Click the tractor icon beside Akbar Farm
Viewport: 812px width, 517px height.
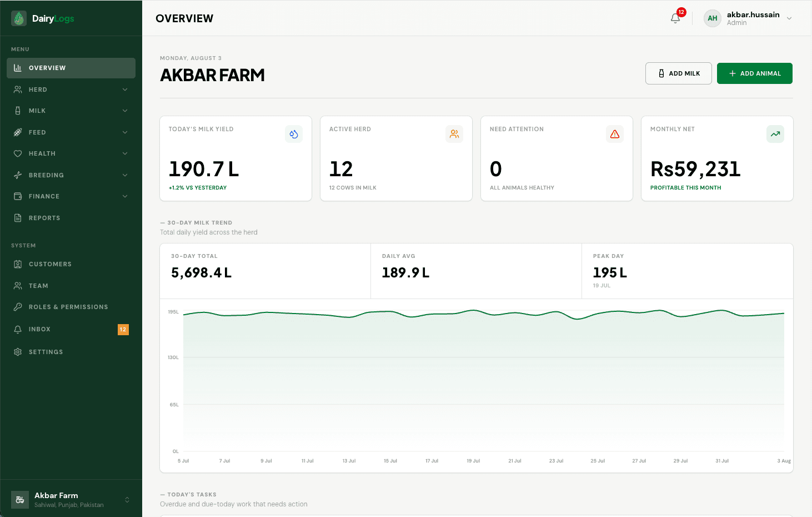20,500
